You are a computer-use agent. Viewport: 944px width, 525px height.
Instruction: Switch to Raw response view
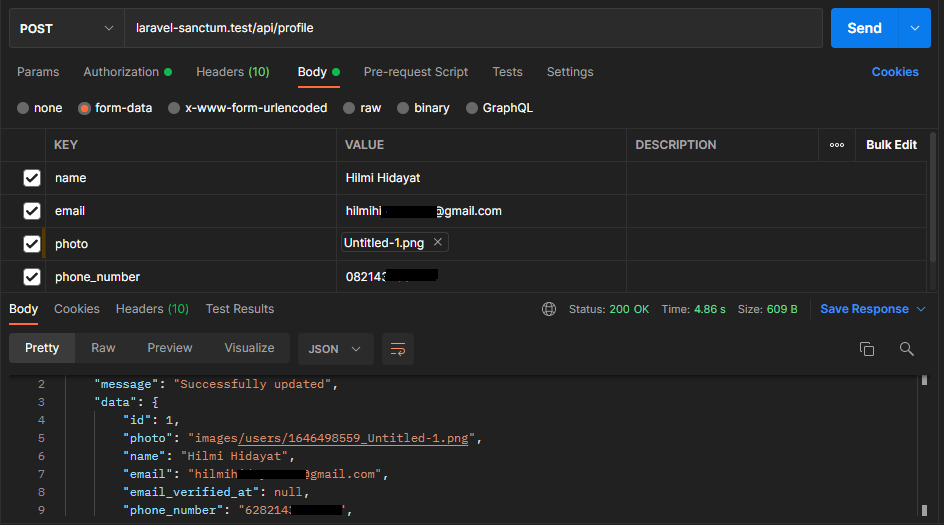point(103,348)
